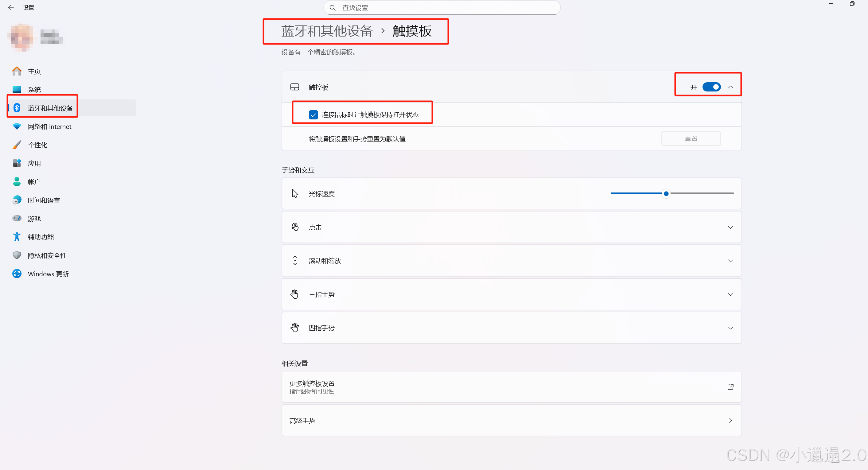
Task: Toggle the 触控板 switch off
Action: [711, 87]
